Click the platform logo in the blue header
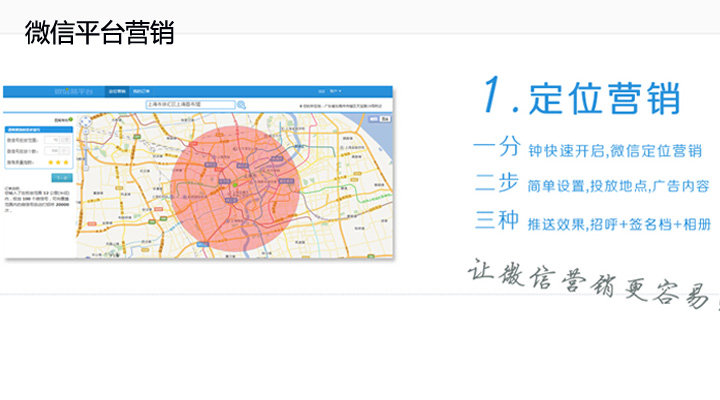The width and height of the screenshot is (720, 400). click(73, 91)
